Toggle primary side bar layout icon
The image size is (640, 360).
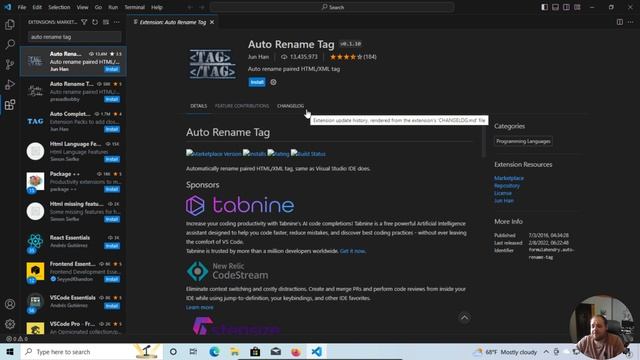click(544, 7)
